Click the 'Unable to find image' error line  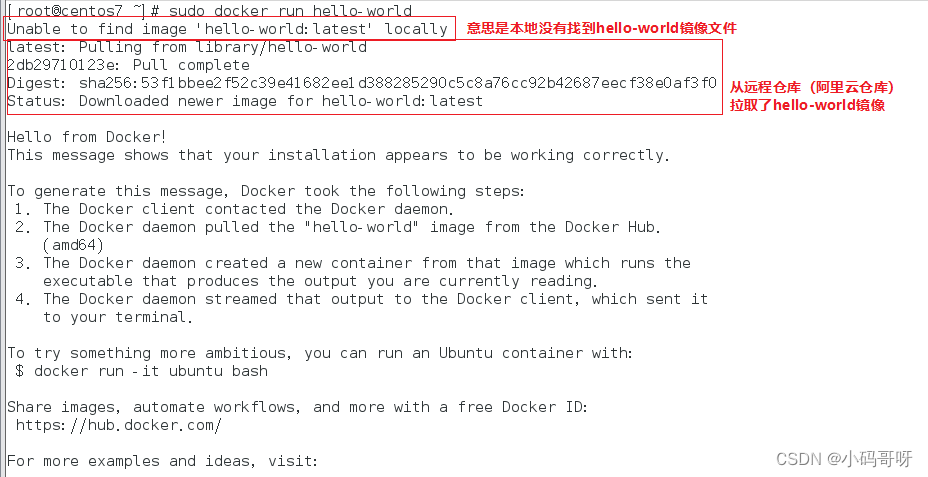pos(227,29)
